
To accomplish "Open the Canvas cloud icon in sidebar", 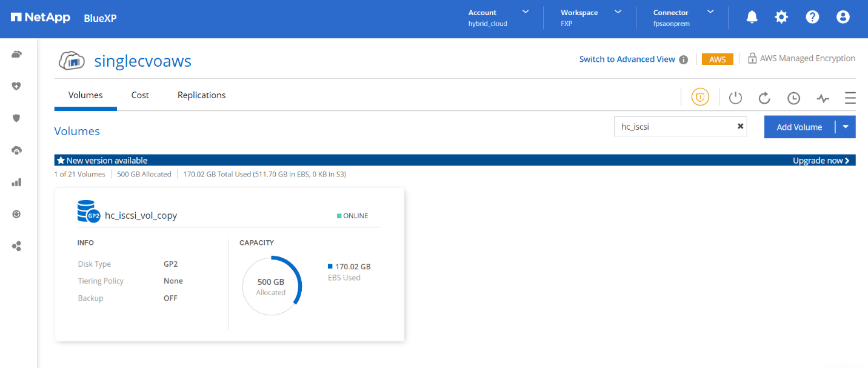I will pyautogui.click(x=17, y=55).
